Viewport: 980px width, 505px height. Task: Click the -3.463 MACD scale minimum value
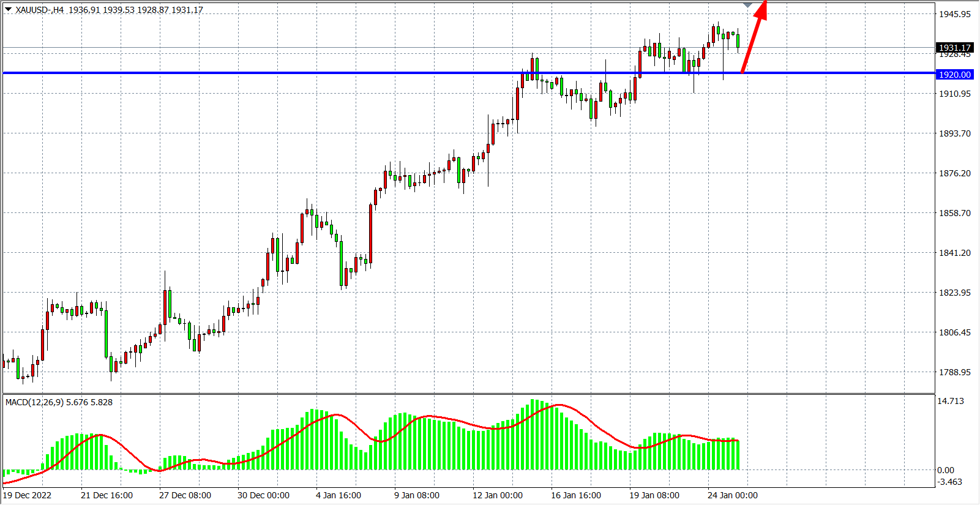[949, 482]
